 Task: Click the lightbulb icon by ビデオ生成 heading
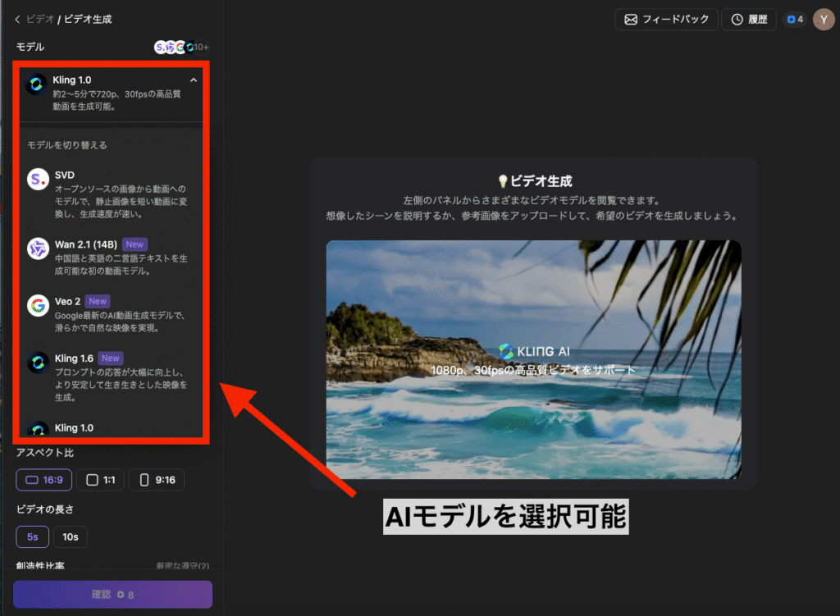click(x=503, y=181)
